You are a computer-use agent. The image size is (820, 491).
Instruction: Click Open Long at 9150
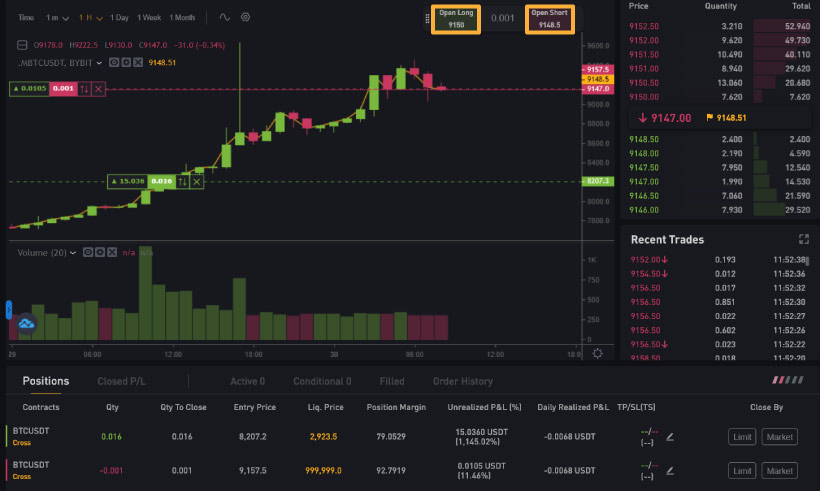coord(456,19)
